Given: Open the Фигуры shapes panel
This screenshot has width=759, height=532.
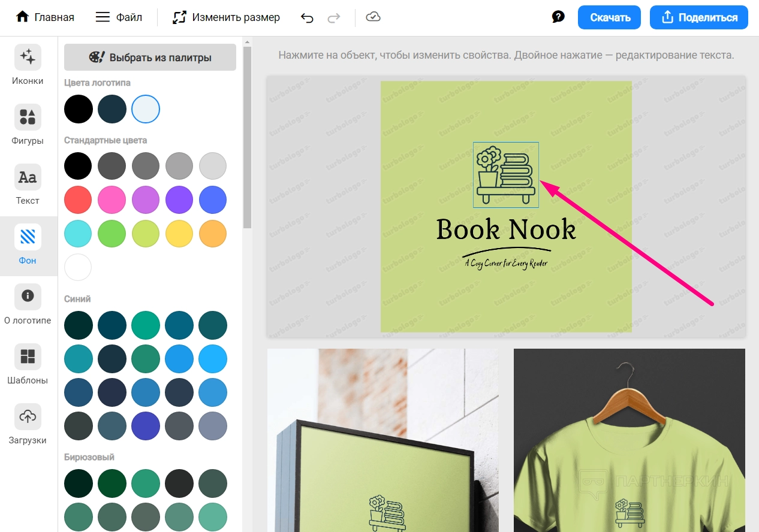Looking at the screenshot, I should tap(28, 125).
